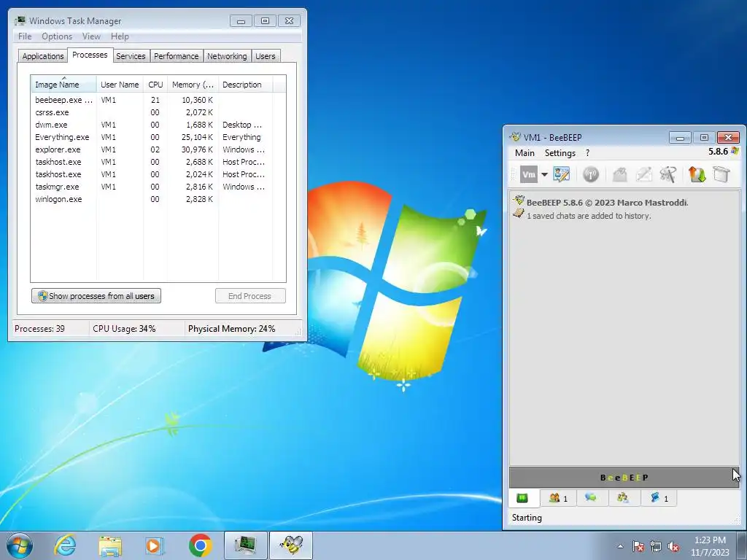Viewport: 747px width, 560px height.
Task: Click the Vm user avatar in BeeBEEP toolbar
Action: [x=528, y=174]
